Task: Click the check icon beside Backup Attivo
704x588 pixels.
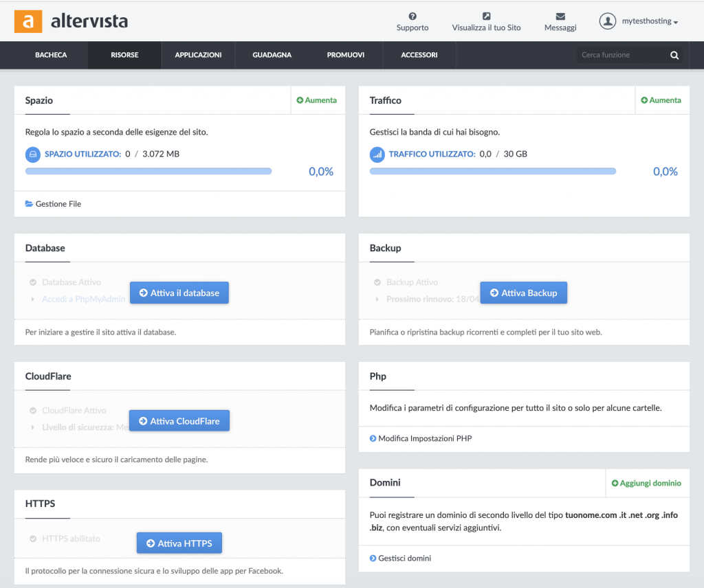Action: click(377, 282)
